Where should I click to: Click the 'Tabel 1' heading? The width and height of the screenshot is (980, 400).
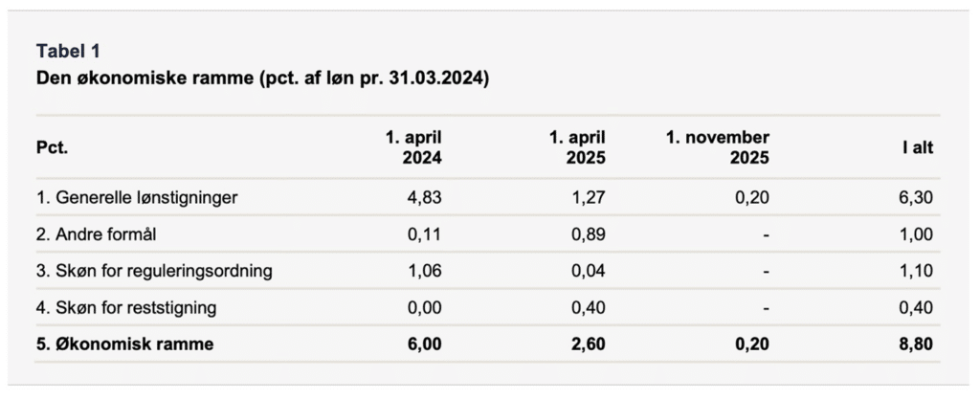click(x=68, y=52)
